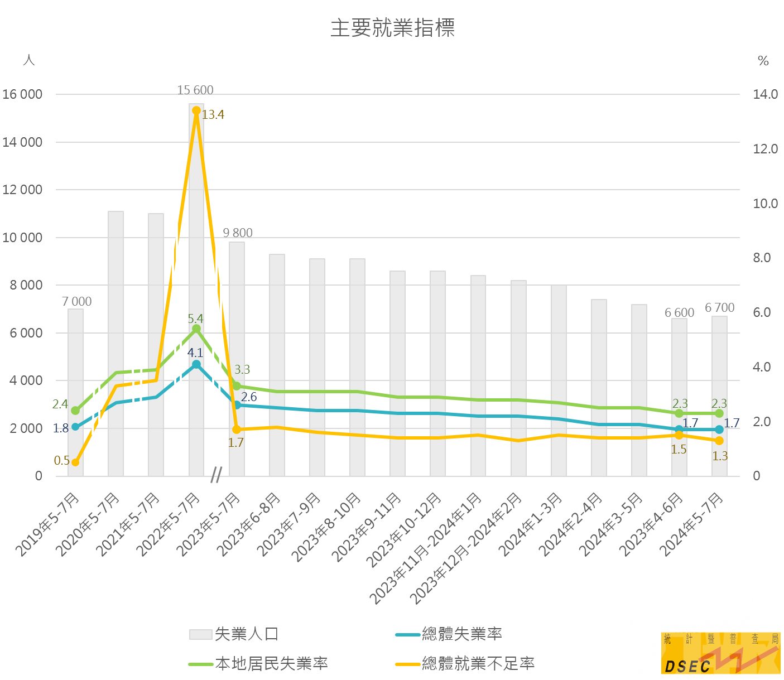This screenshot has height=680, width=784.
Task: Click the 2024年5-7月 axis label
Action: (691, 525)
